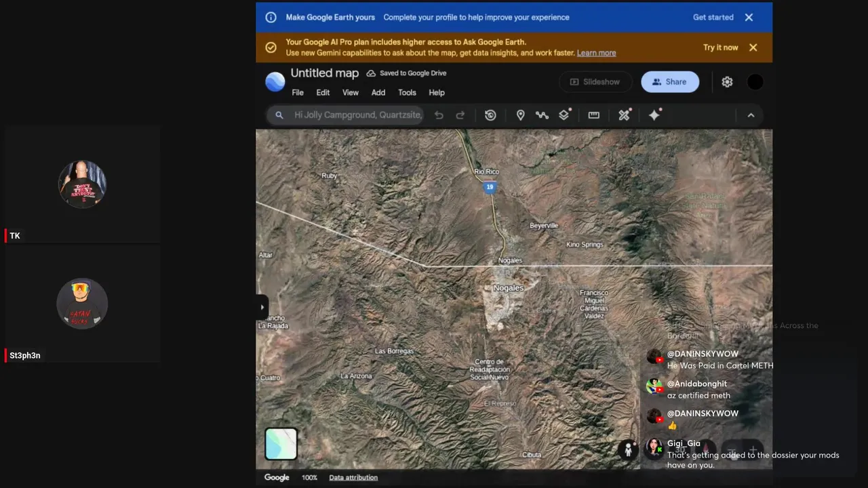
Task: Expand the left side panel arrow
Action: point(262,307)
